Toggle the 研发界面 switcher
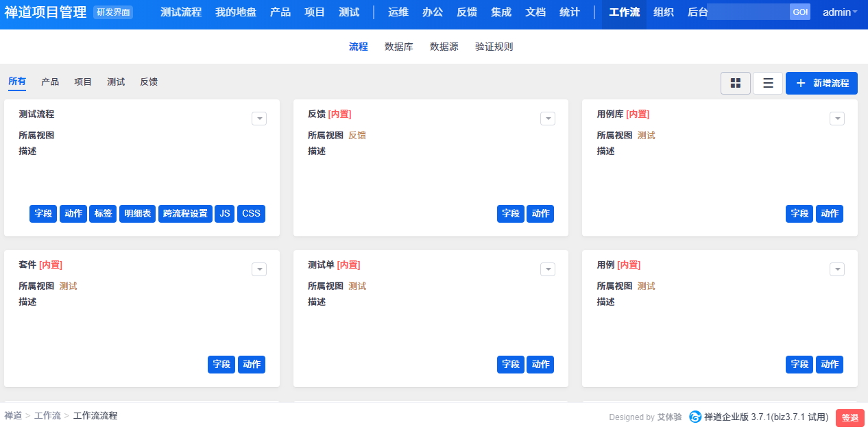The image size is (868, 429). coord(113,12)
